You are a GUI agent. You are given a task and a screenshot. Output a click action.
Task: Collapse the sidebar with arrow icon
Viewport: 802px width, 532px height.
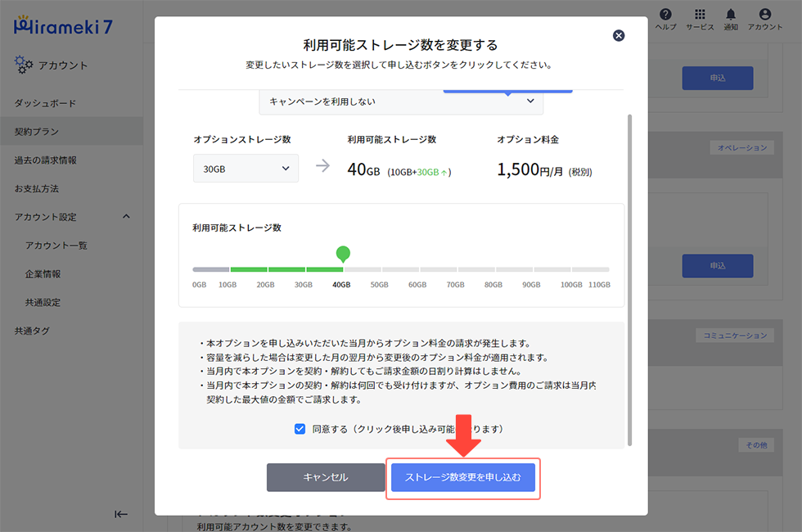tap(121, 514)
